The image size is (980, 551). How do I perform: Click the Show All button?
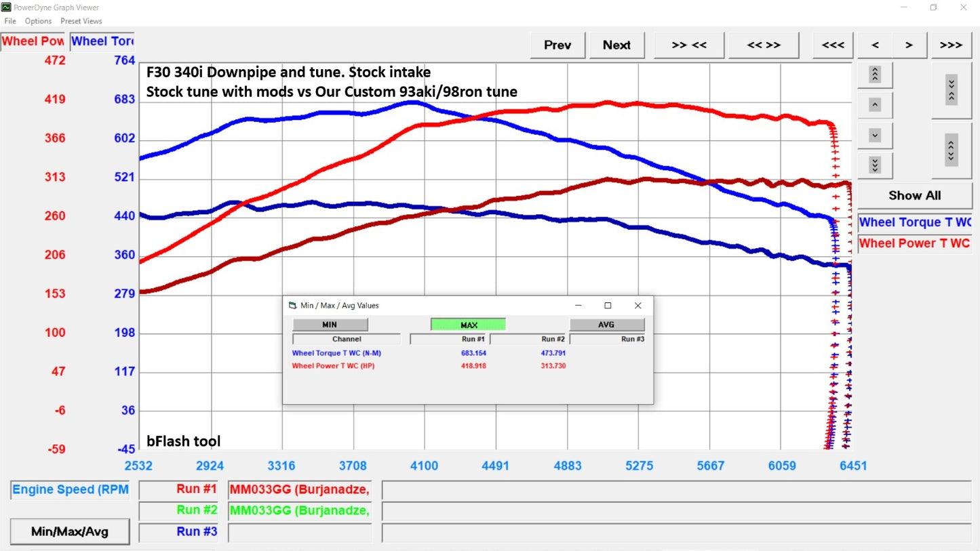(914, 195)
